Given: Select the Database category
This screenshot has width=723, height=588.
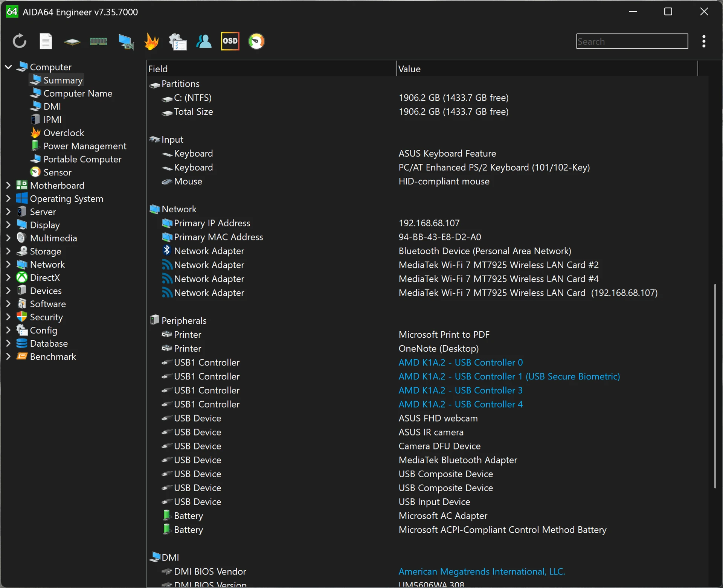Looking at the screenshot, I should (42, 343).
